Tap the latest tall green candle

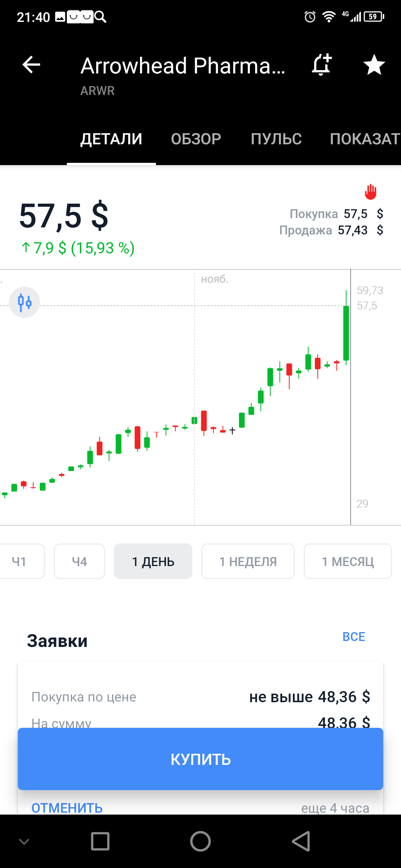point(346,333)
